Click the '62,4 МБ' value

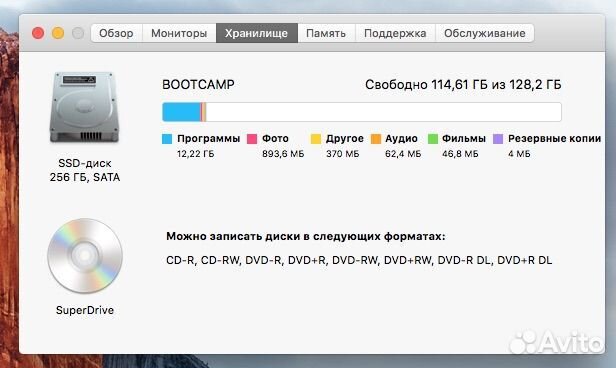pyautogui.click(x=403, y=154)
